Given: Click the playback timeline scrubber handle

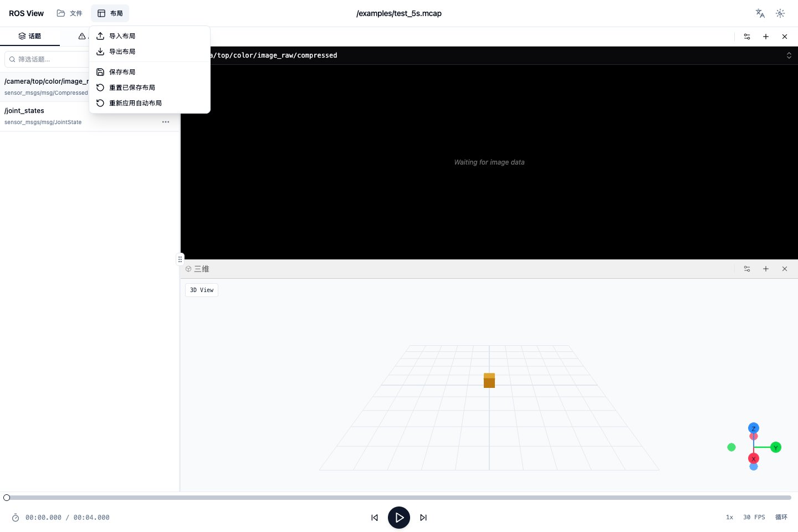Looking at the screenshot, I should (7, 498).
